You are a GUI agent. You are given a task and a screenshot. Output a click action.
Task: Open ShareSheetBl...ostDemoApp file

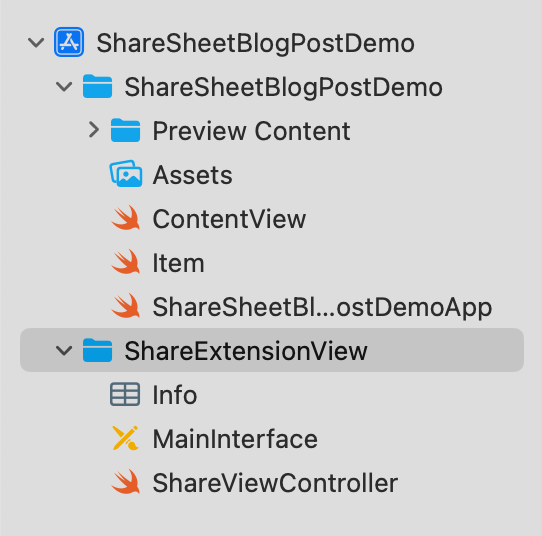click(x=322, y=307)
